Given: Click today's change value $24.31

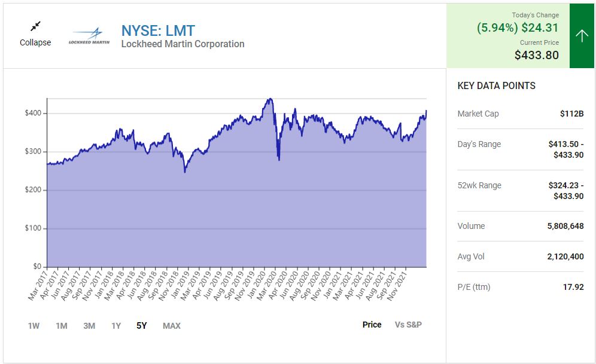Looking at the screenshot, I should 540,27.
